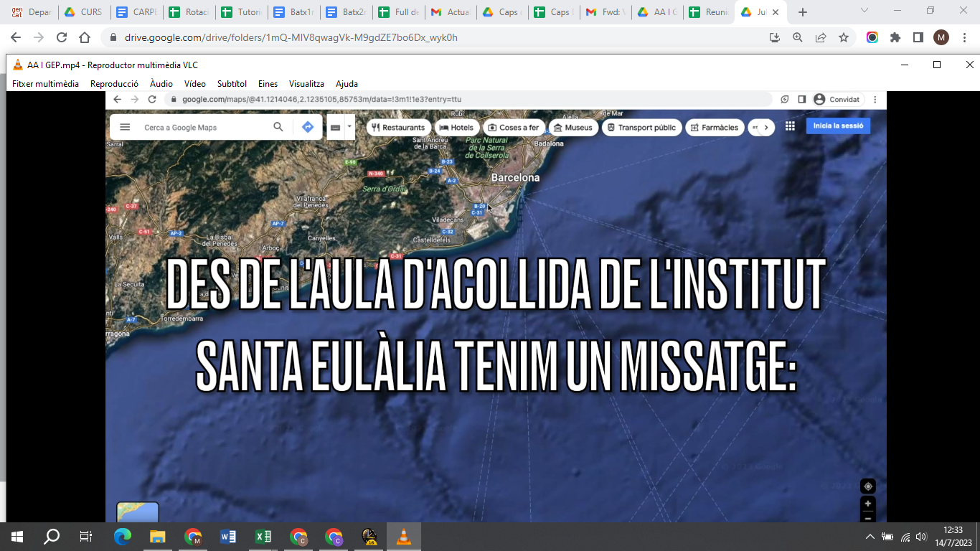980x551 pixels.
Task: Click the share this page icon
Action: point(821,37)
